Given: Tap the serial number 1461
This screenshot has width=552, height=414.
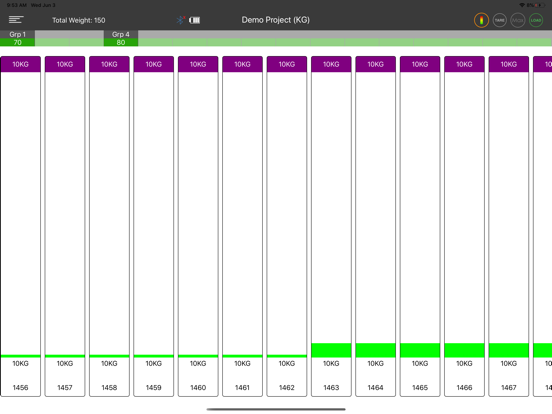Looking at the screenshot, I should click(x=242, y=387).
